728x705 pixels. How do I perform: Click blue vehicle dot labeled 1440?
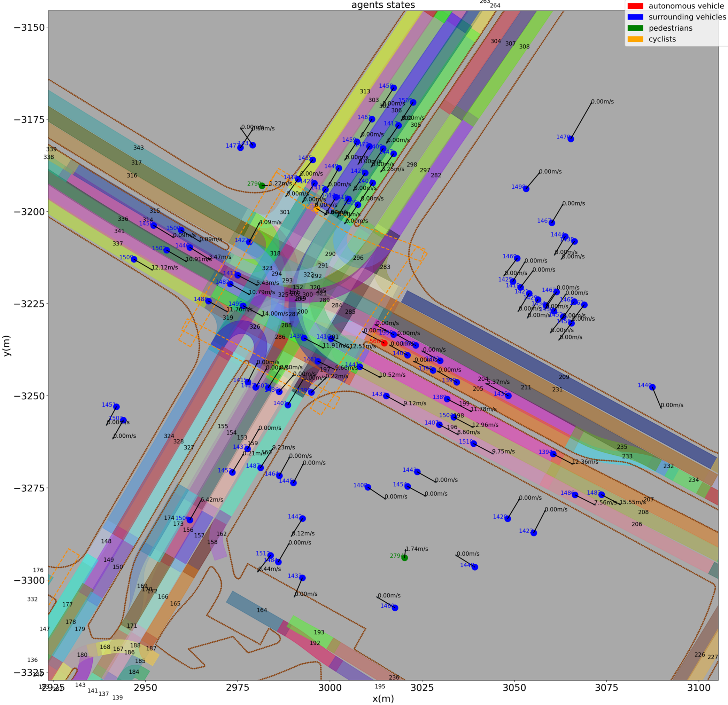pos(652,387)
